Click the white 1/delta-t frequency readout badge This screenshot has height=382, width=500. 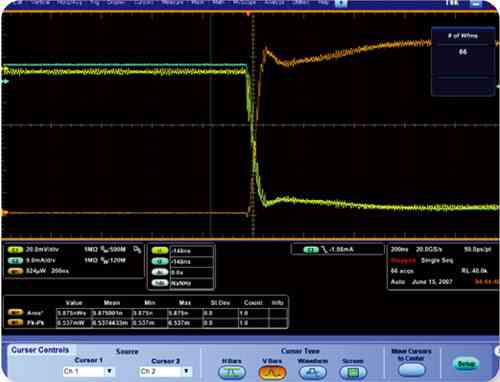click(x=160, y=283)
